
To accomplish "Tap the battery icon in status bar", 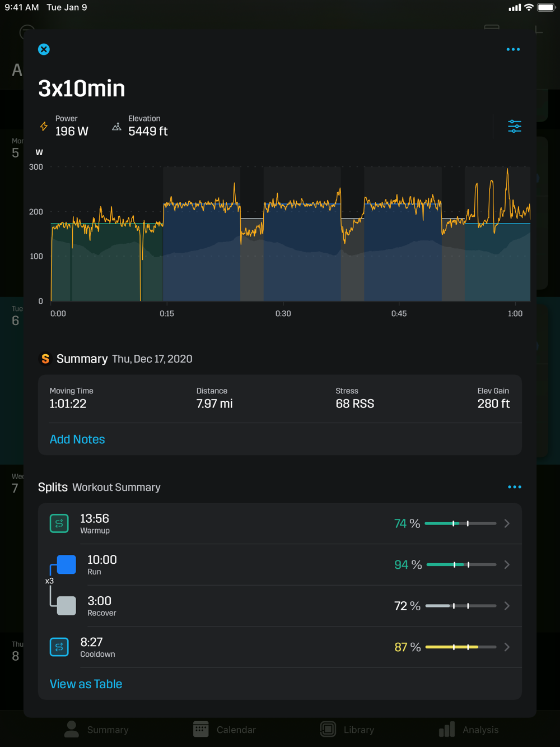I will click(x=547, y=7).
